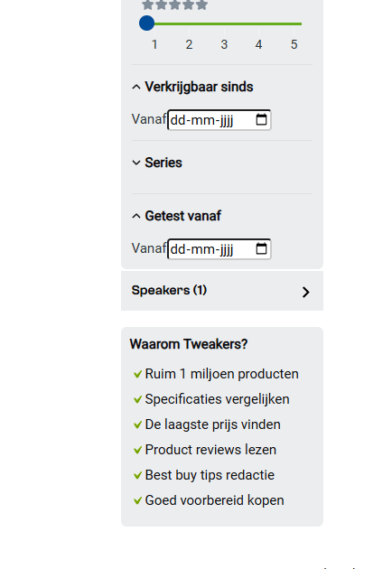
Task: Click the Getest vanaf date input field
Action: pyautogui.click(x=219, y=249)
